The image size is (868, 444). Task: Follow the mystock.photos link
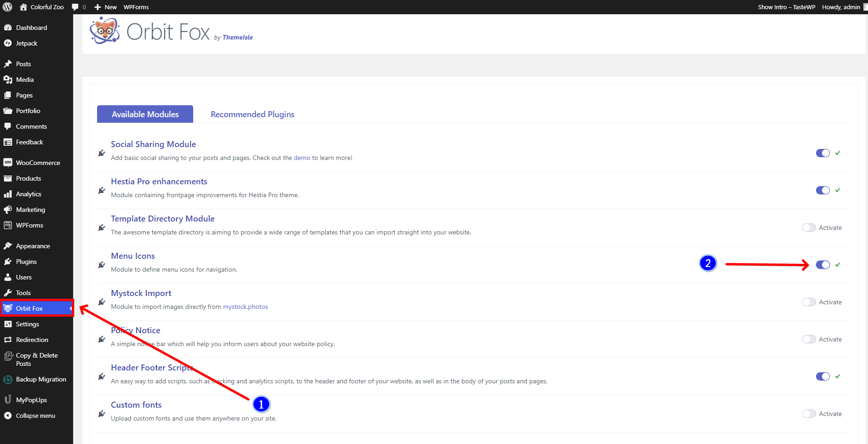click(x=245, y=307)
